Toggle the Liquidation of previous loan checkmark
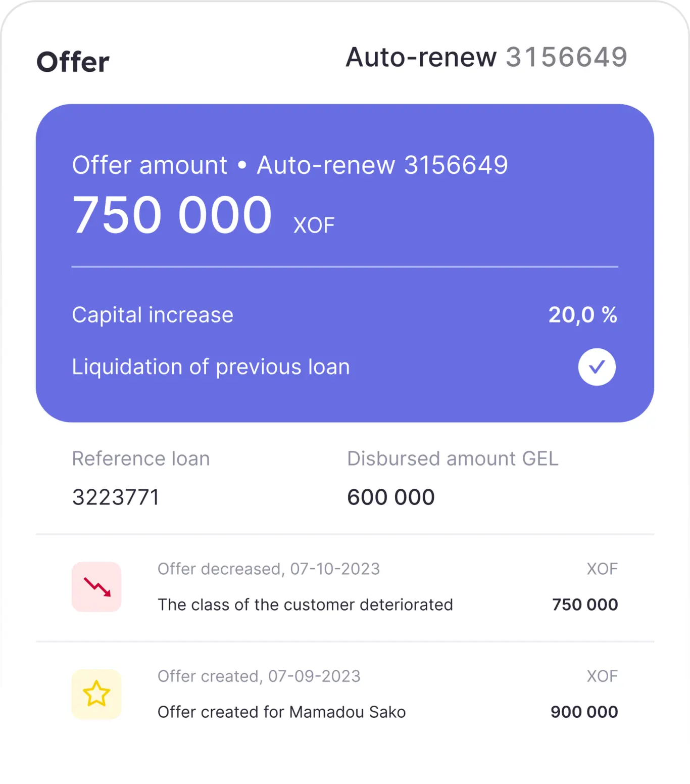 597,367
